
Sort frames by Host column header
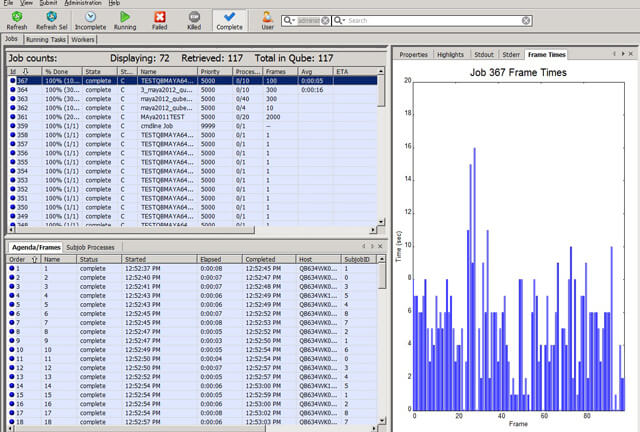click(318, 259)
